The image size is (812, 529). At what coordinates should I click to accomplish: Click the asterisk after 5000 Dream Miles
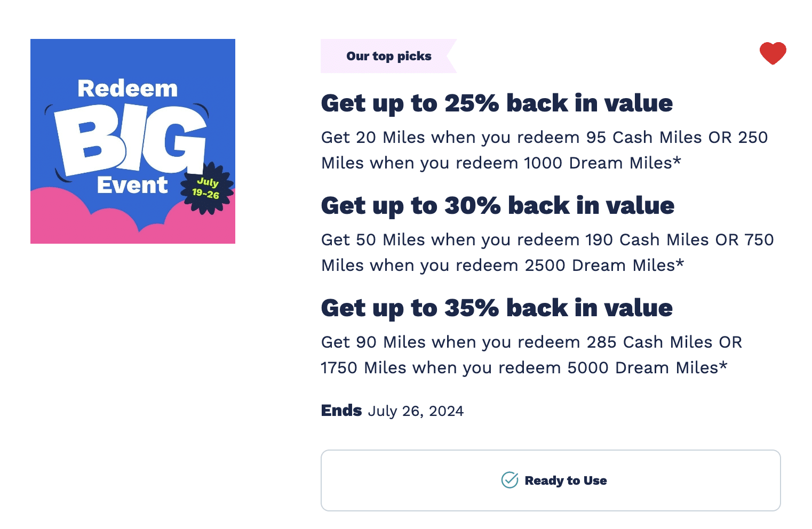(723, 366)
